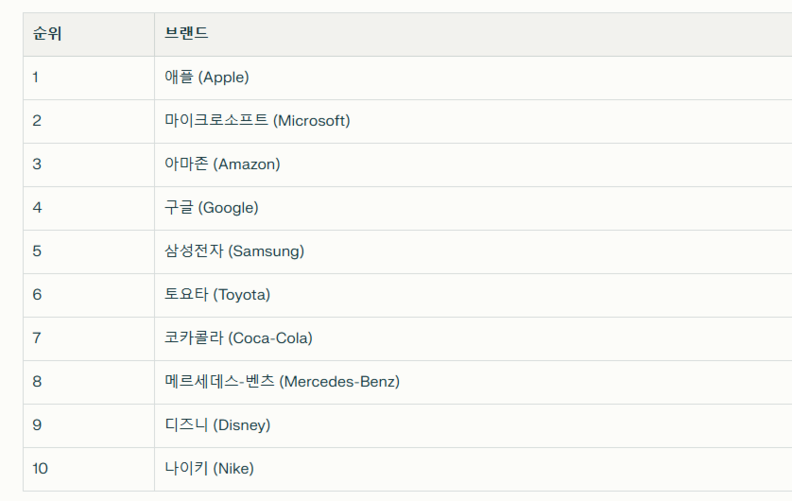Select the 마이크로소프트 (Microsoft) cell
The width and height of the screenshot is (792, 501).
(257, 121)
